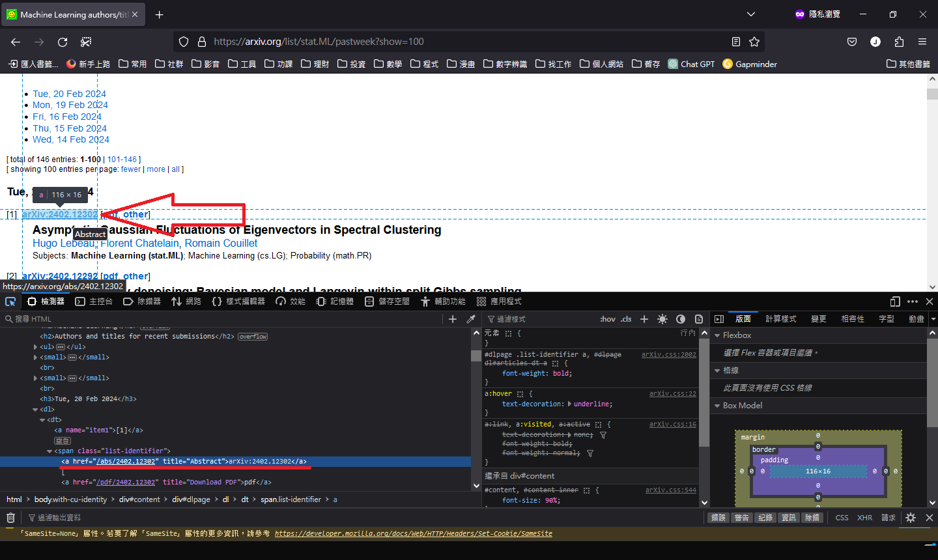Collapse the span.list-identifier node

(50, 451)
